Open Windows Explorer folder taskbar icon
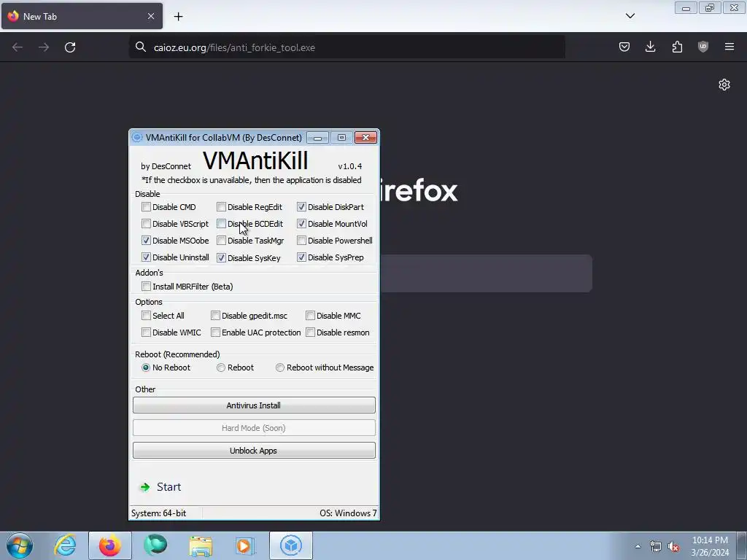 201,545
